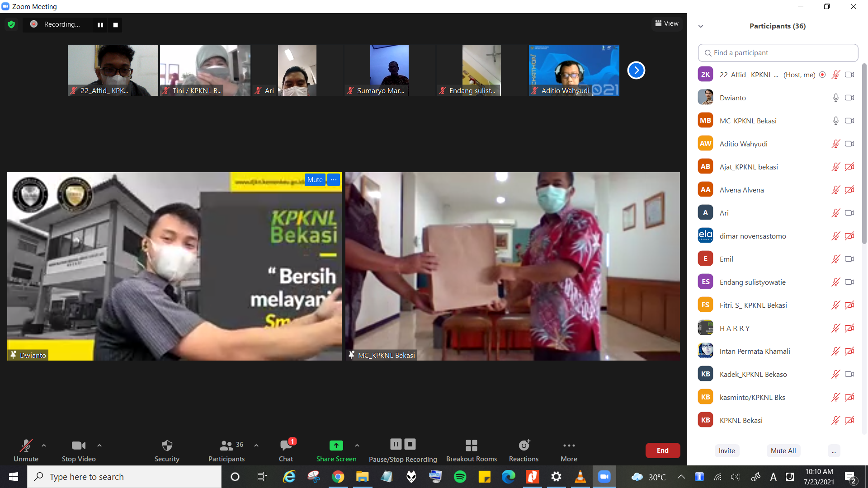Open the More toolbar menu
Screen dimensions: 868x488
pos(569,446)
